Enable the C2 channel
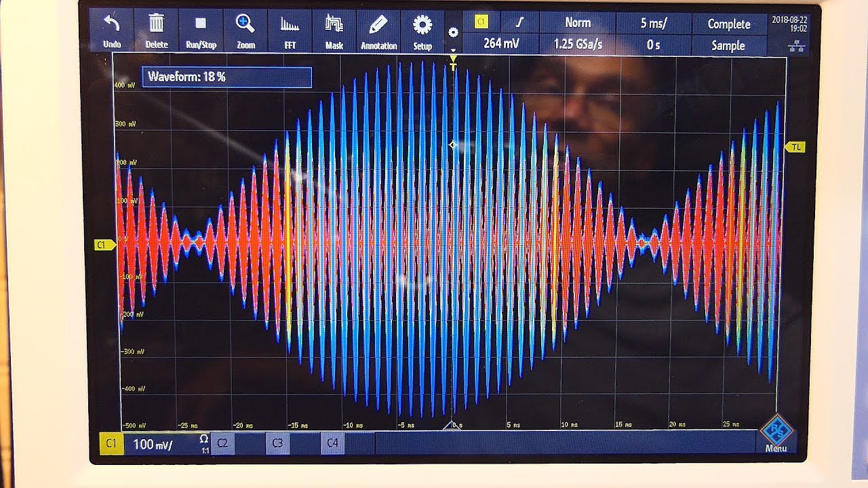 [x=222, y=443]
